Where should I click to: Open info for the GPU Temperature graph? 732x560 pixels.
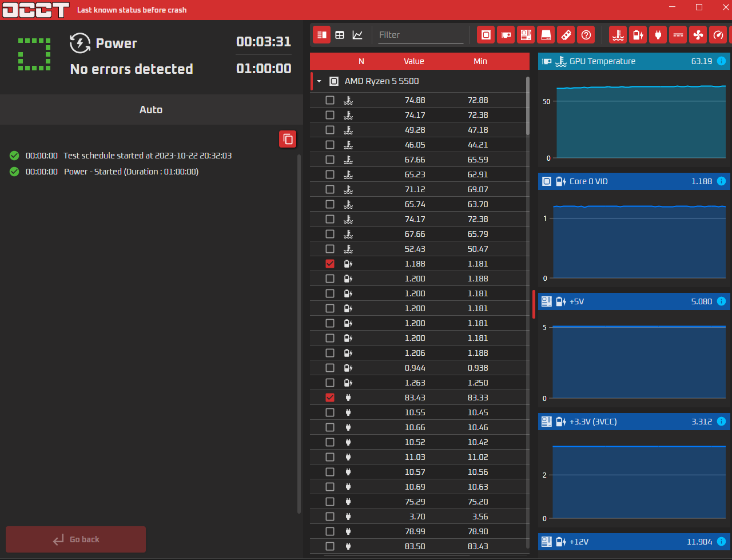[x=722, y=61]
